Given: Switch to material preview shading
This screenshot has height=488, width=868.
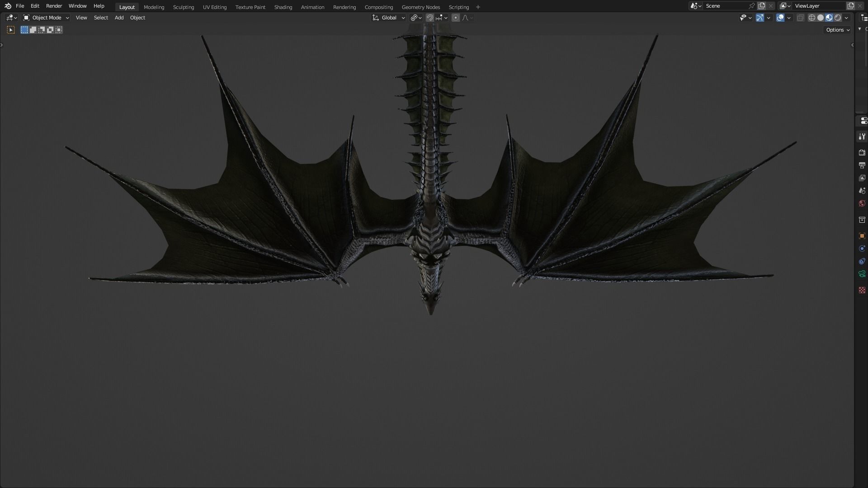Looking at the screenshot, I should click(x=829, y=18).
